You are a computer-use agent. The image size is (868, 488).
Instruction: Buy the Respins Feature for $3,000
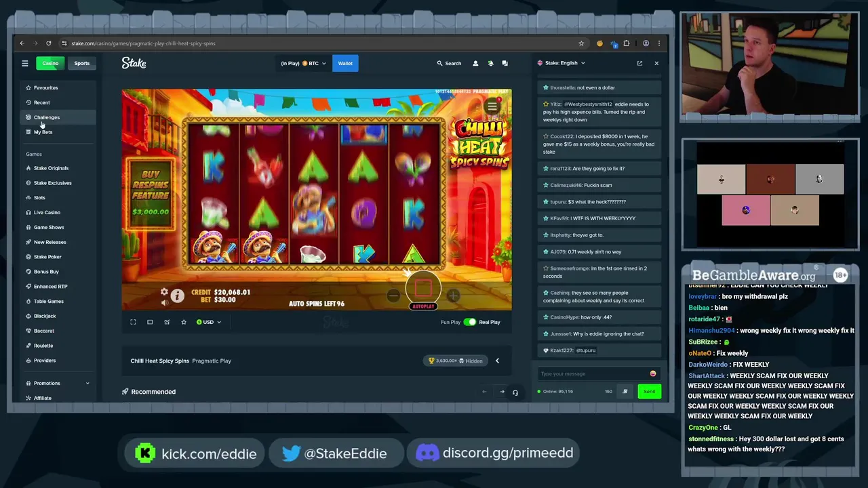[x=151, y=194]
